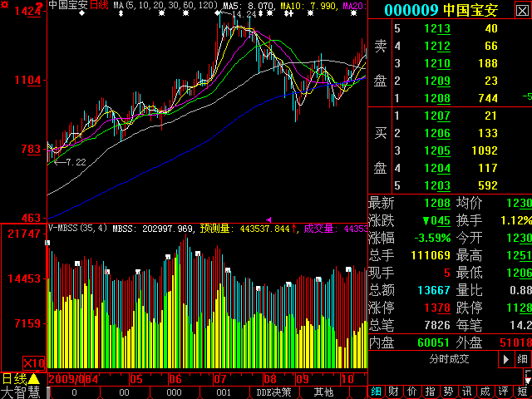This screenshot has width=532, height=399.
Task: Click the MA5: 8.070 value
Action: point(249,6)
